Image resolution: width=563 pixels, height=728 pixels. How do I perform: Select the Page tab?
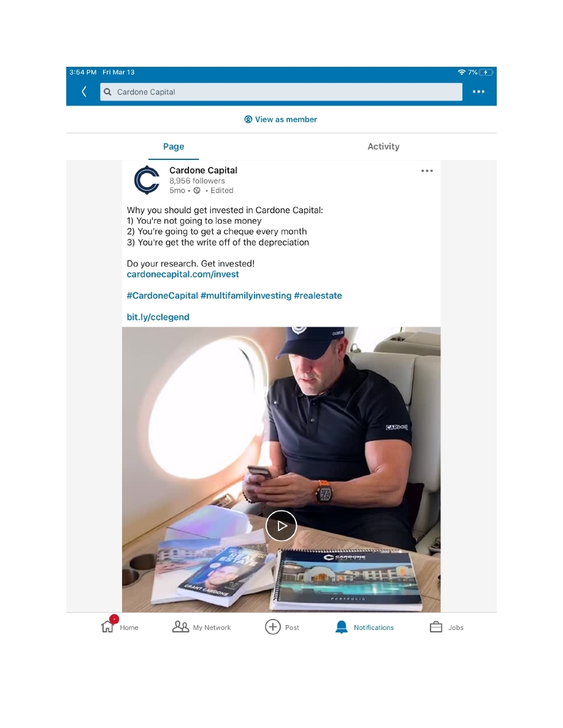pyautogui.click(x=174, y=146)
